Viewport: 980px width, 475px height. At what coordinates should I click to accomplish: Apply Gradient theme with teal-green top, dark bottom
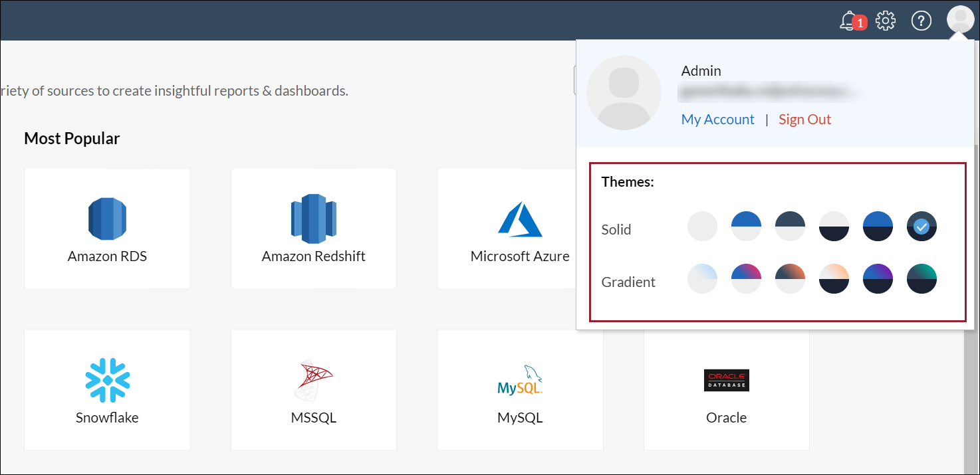(921, 278)
